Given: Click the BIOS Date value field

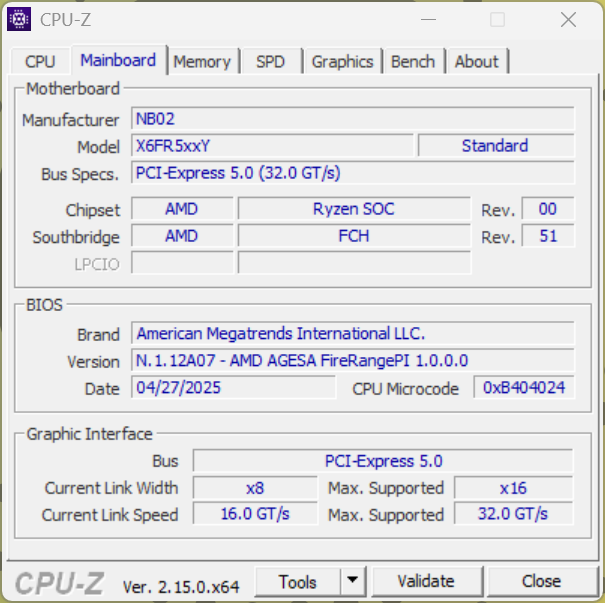Looking at the screenshot, I should point(233,387).
